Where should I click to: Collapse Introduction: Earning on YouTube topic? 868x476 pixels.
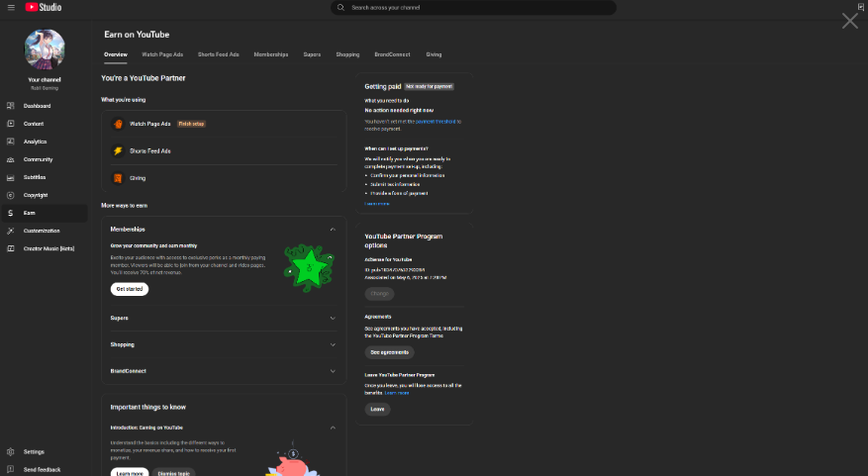coord(333,428)
